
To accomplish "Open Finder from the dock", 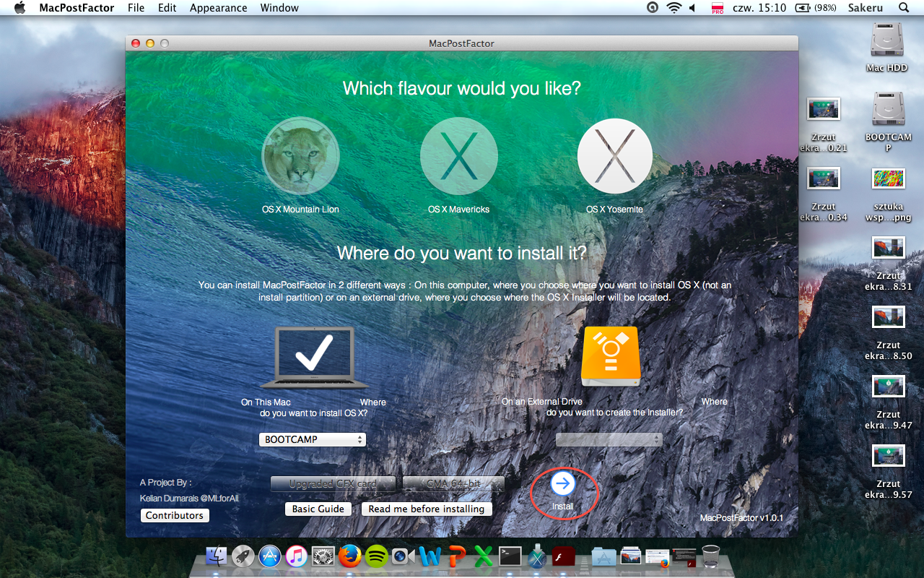I will coord(216,556).
